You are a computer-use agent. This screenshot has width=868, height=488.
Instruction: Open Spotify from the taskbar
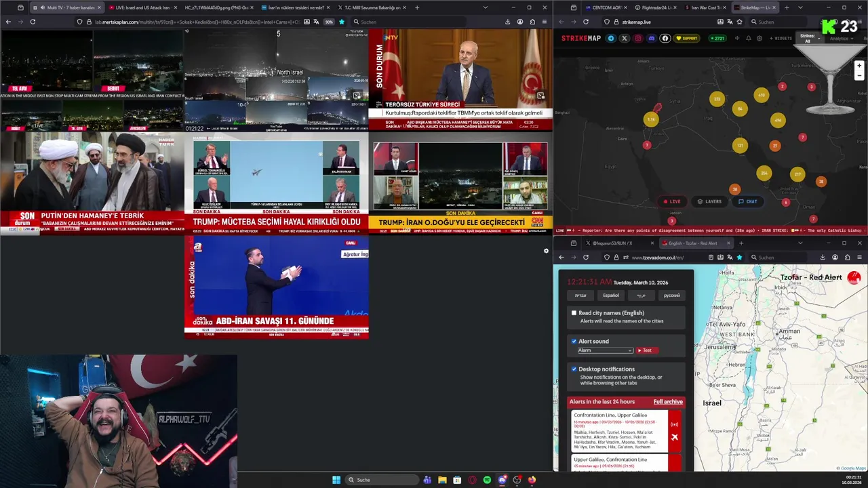coord(487,480)
